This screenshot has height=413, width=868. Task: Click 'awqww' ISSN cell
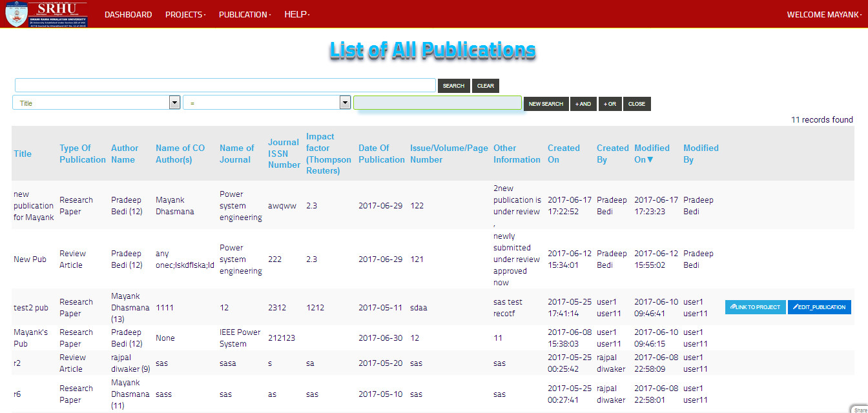pyautogui.click(x=282, y=206)
